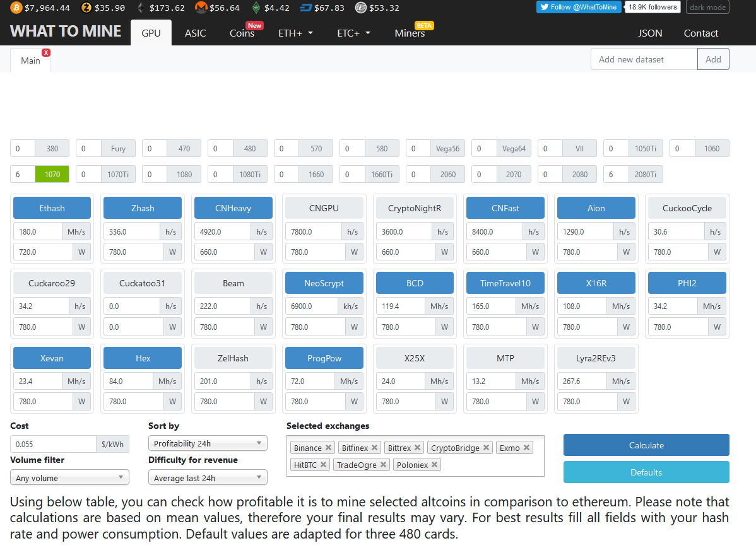Open the JSON page
Viewport: 756px width, 548px height.
click(650, 33)
